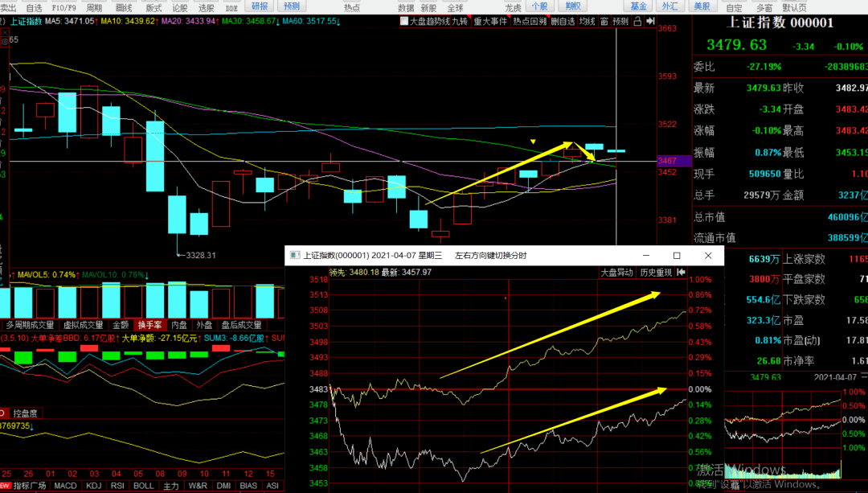Click the popup title bar app icon
This screenshot has height=493, width=868.
point(293,256)
